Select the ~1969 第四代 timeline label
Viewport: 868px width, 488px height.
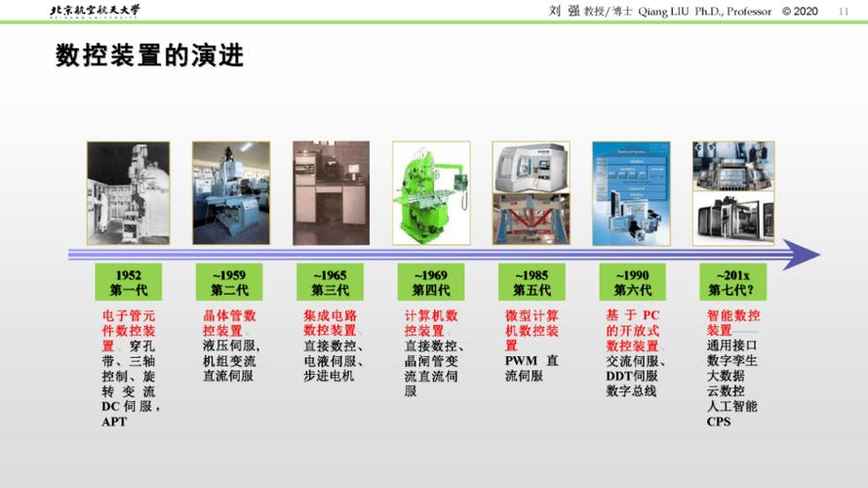point(430,282)
